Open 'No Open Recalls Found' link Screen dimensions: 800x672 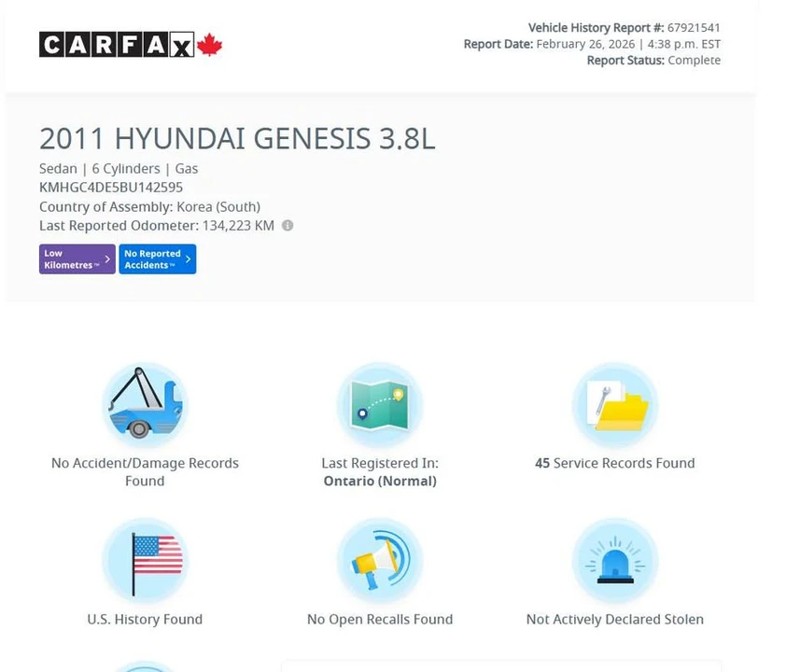(x=380, y=620)
